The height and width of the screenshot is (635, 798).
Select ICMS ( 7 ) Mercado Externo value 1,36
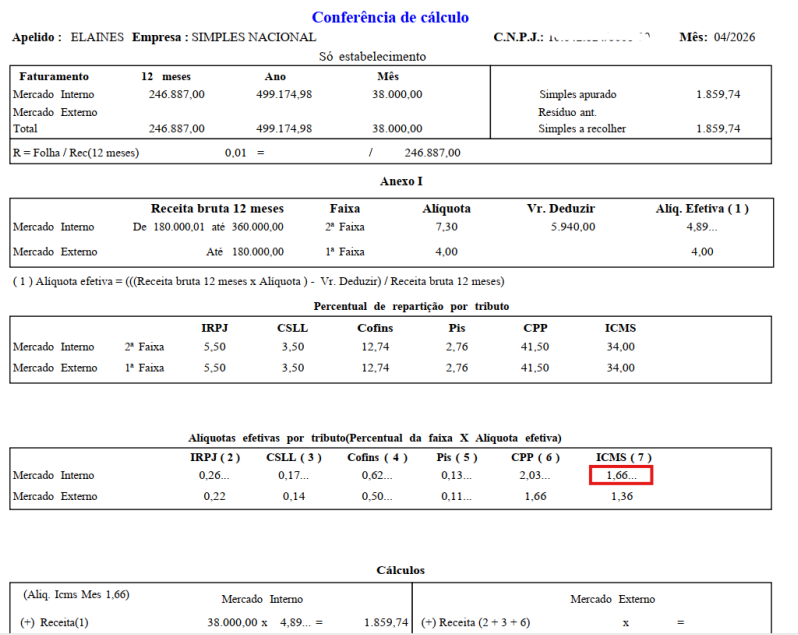622,496
